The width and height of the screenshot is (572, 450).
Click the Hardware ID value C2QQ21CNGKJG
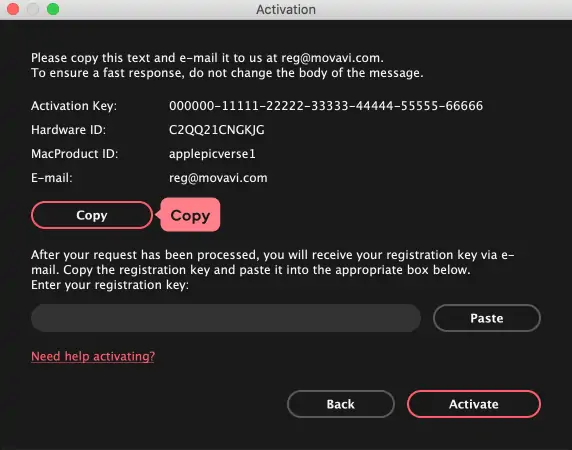217,130
